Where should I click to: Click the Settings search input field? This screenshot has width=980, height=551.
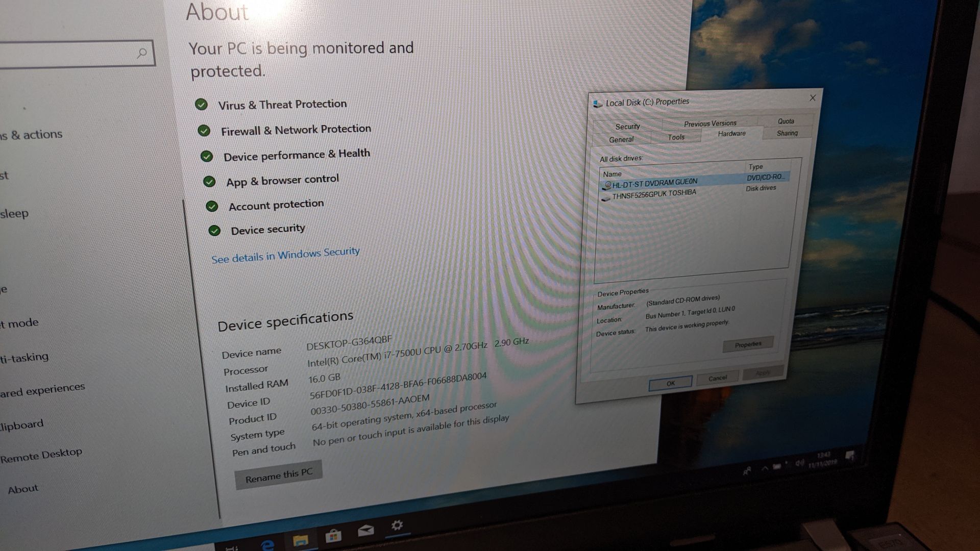coord(77,54)
